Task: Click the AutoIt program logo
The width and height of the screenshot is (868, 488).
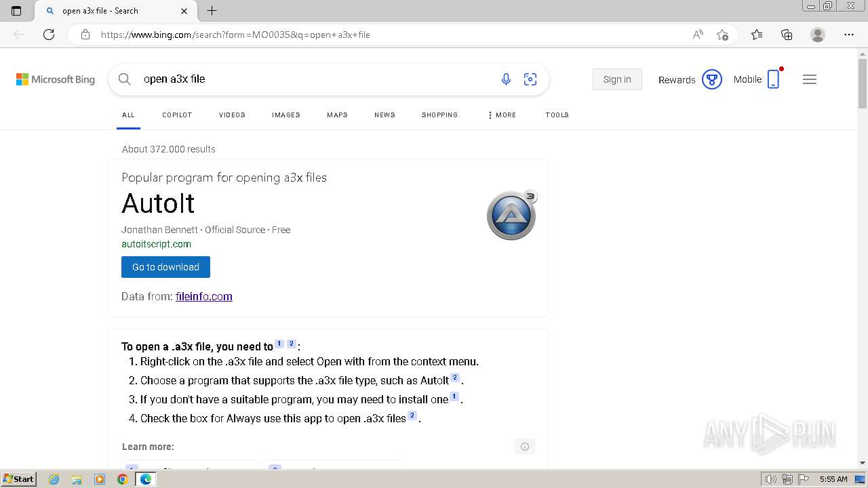Action: click(512, 215)
